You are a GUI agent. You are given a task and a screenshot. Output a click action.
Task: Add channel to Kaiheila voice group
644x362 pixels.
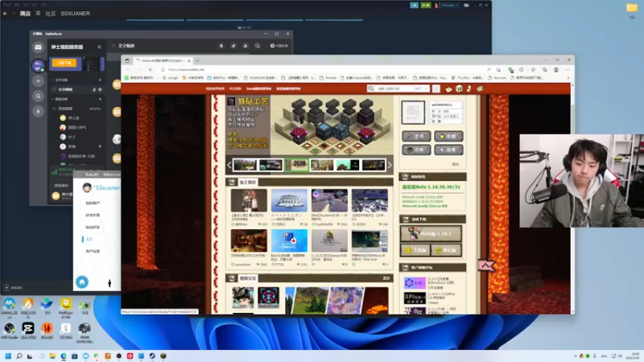pyautogui.click(x=100, y=99)
